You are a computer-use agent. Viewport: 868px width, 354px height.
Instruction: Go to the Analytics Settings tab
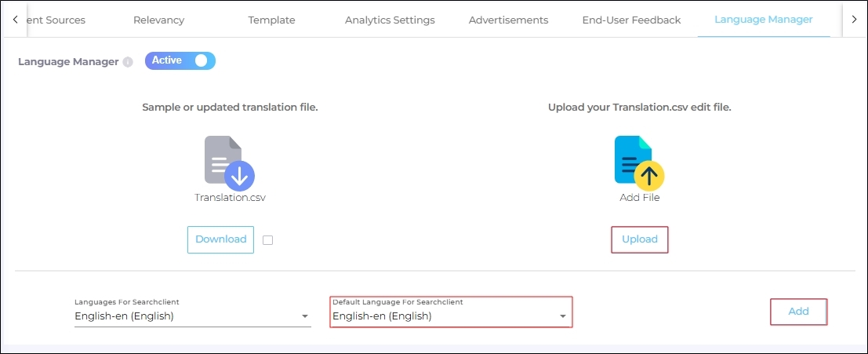point(390,20)
